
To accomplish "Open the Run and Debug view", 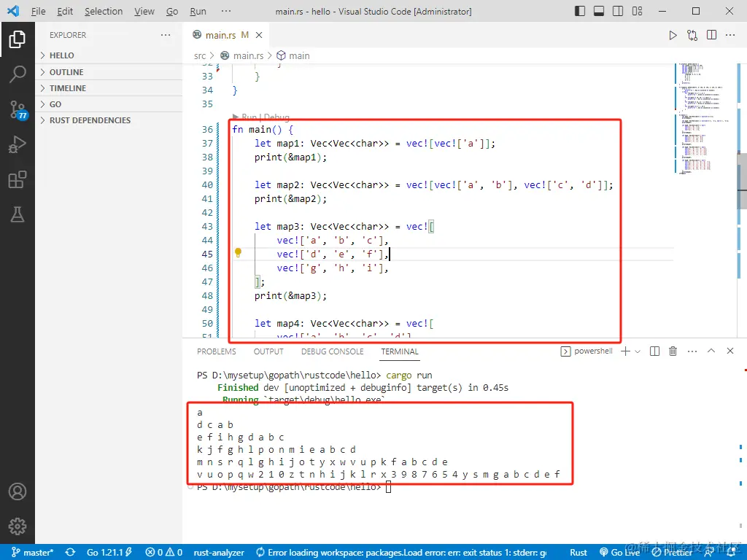I will pos(18,145).
